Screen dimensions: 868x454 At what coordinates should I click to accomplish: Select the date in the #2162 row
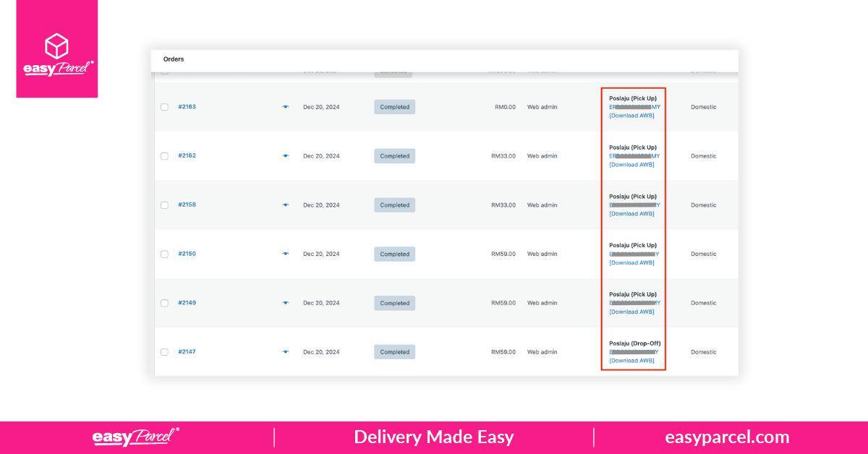click(321, 156)
